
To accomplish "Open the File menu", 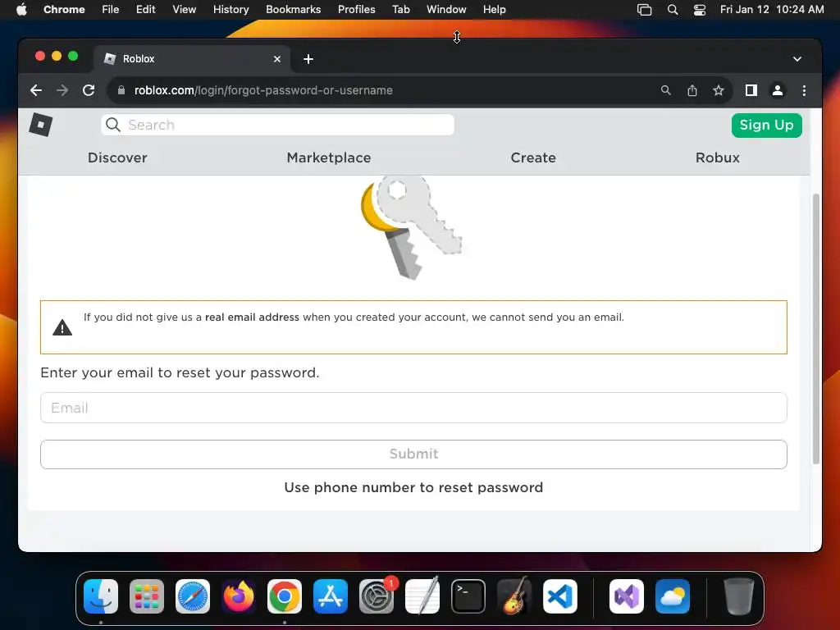I will point(111,10).
